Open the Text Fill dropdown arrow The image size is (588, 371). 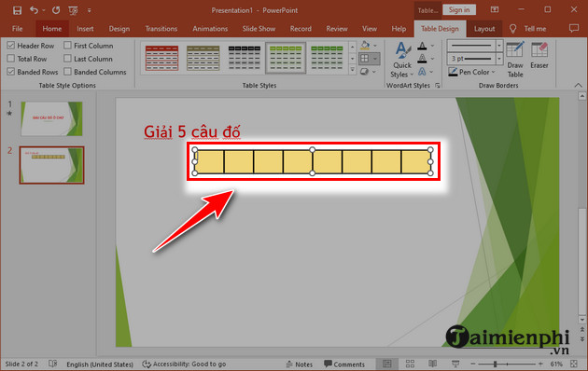click(433, 46)
